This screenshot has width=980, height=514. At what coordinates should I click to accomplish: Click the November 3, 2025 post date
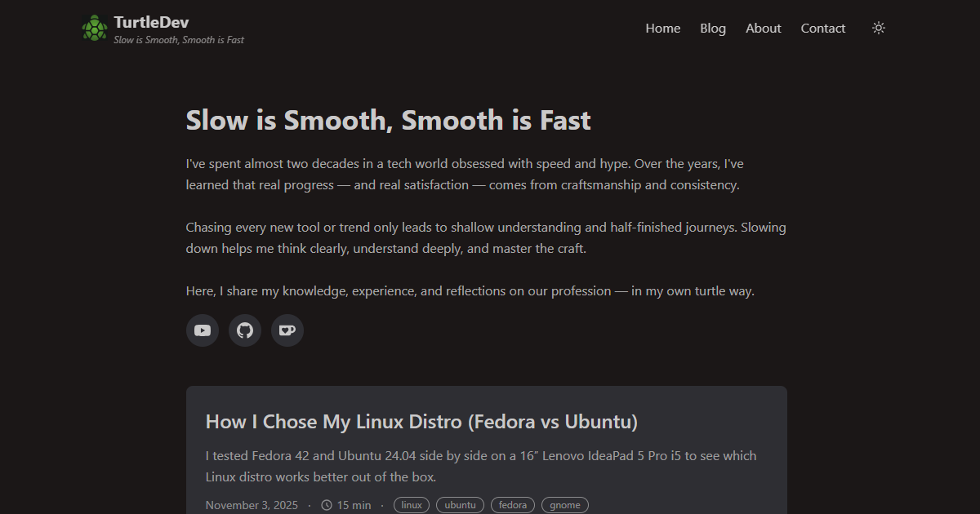tap(252, 505)
